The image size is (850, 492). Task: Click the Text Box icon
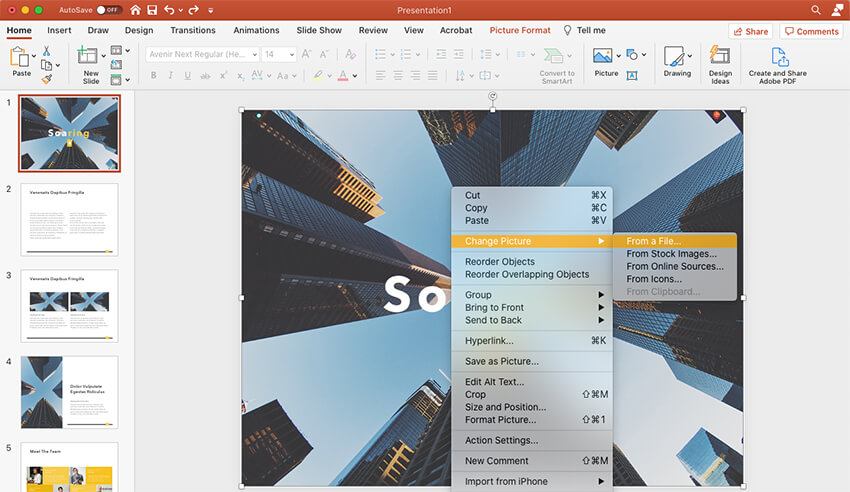click(x=632, y=76)
